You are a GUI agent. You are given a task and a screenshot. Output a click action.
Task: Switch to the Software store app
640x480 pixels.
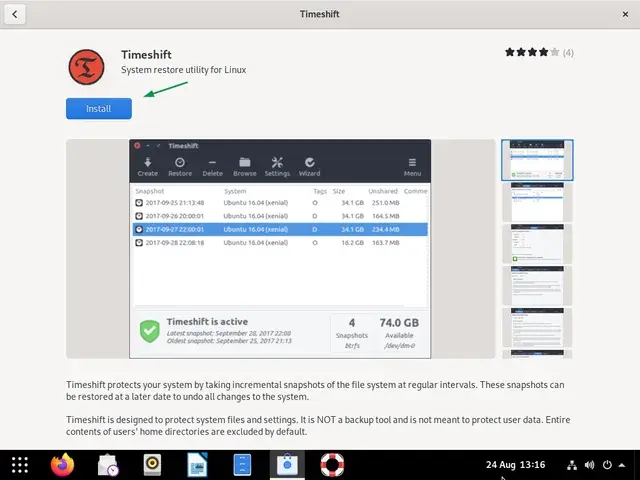coord(287,465)
